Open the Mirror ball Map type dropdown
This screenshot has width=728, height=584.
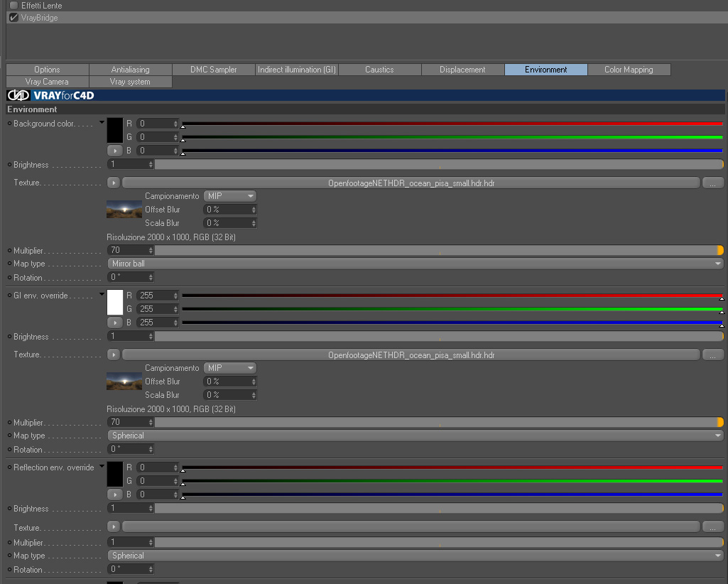point(415,264)
